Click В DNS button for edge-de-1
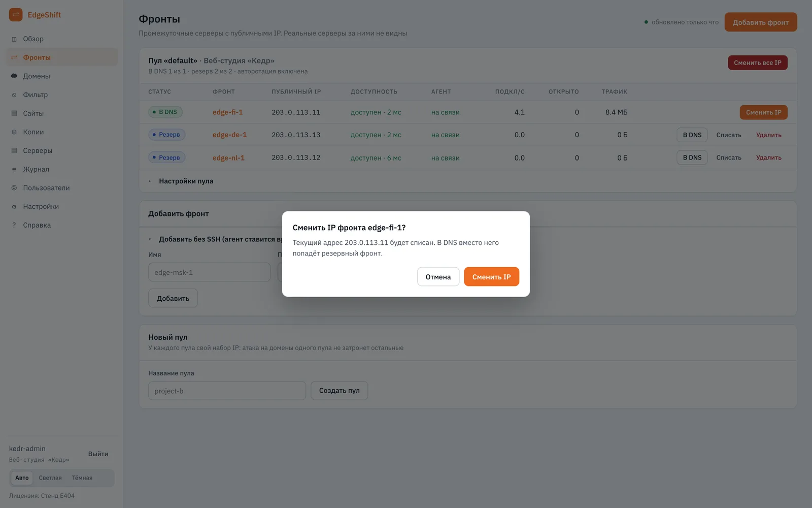812x508 pixels. click(692, 135)
